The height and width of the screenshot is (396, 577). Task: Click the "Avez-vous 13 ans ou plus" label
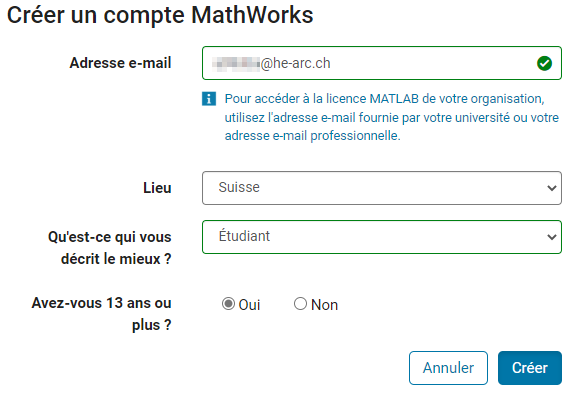[x=102, y=314]
